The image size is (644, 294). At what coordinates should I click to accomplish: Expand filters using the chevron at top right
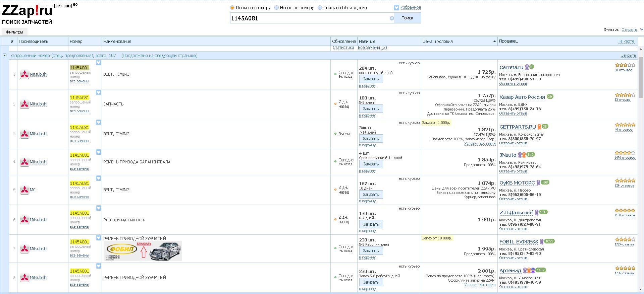click(x=641, y=29)
